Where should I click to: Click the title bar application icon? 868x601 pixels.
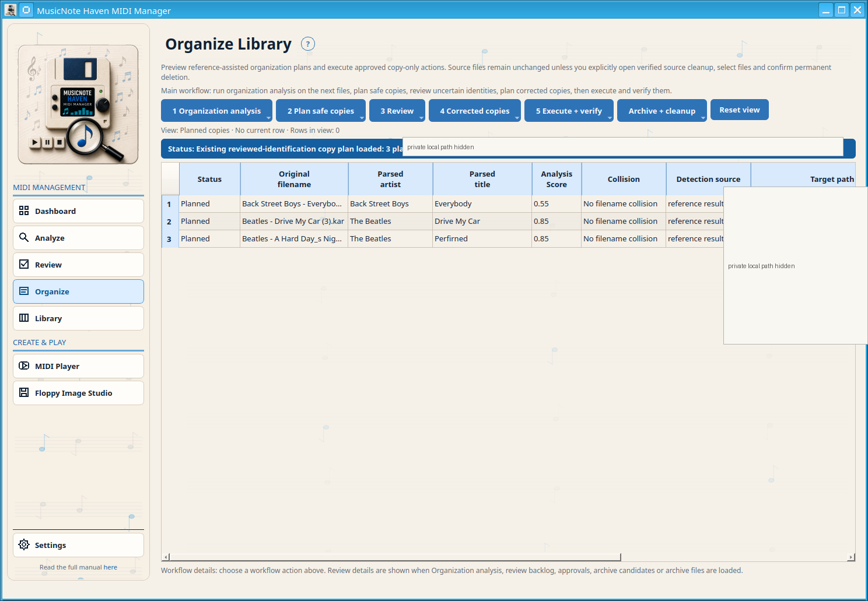click(10, 10)
